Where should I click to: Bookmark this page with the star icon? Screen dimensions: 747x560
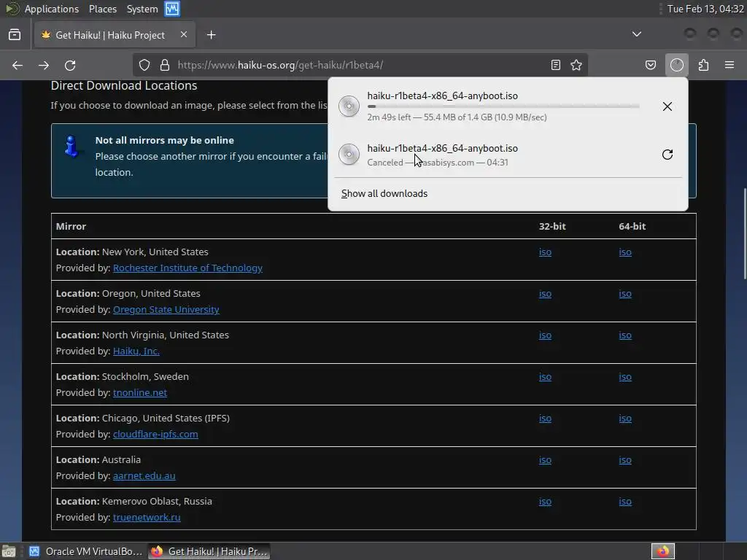coord(576,65)
